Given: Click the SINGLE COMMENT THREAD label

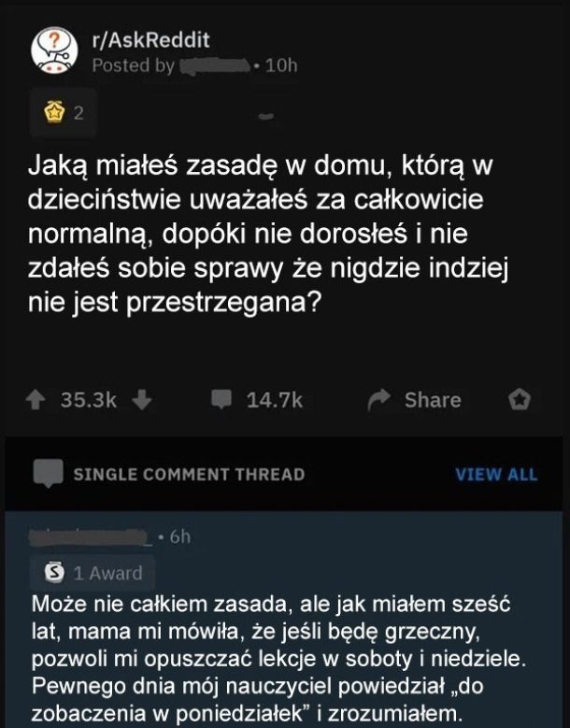Looking at the screenshot, I should (189, 475).
